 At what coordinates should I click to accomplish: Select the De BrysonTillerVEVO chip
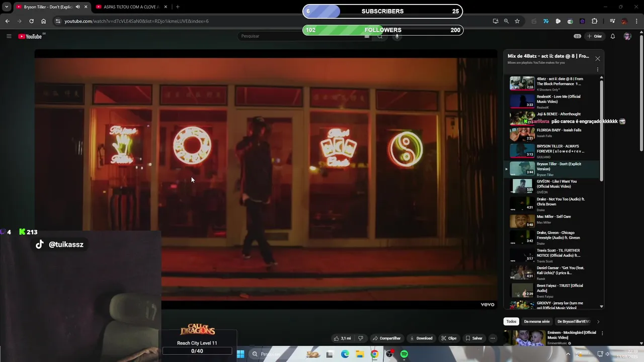[574, 321]
